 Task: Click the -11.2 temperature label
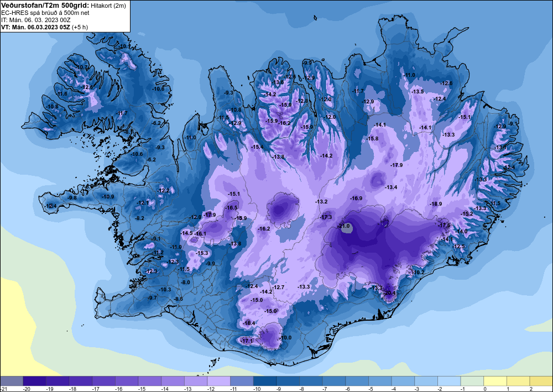click(x=158, y=253)
